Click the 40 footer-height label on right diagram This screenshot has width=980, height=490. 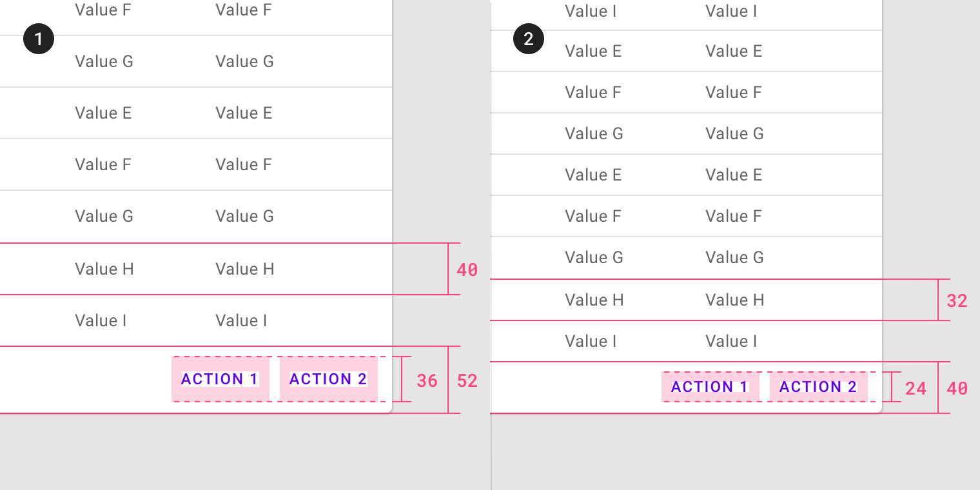click(957, 389)
